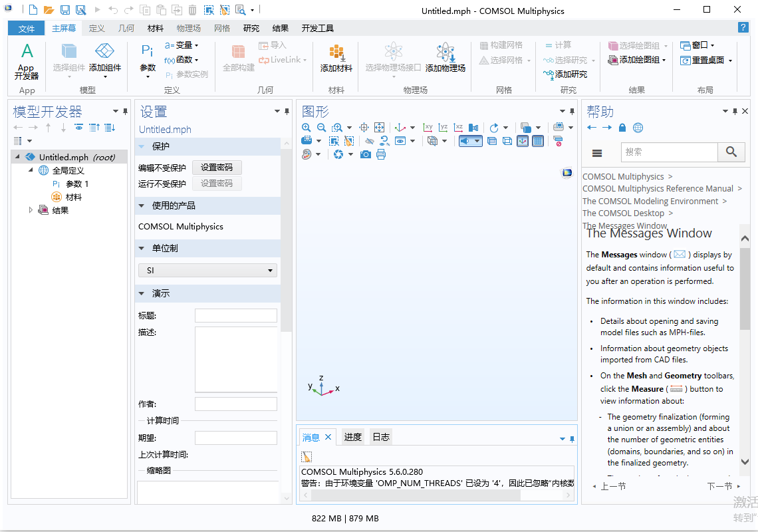Click the help search magnifier button

[731, 152]
